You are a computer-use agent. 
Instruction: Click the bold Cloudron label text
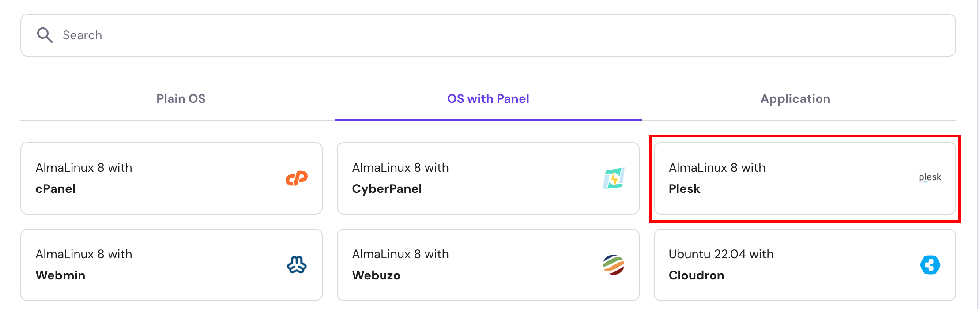click(696, 275)
